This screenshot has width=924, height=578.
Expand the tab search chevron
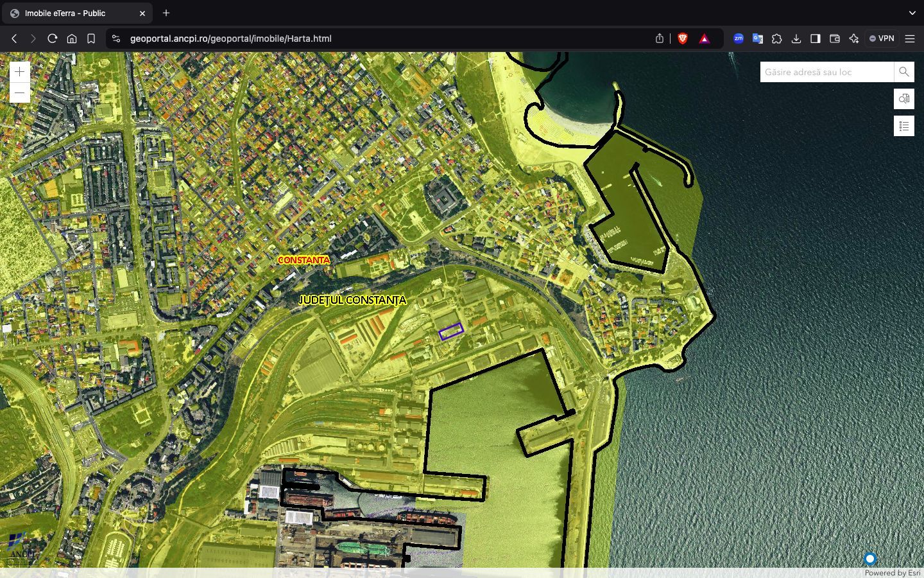912,13
